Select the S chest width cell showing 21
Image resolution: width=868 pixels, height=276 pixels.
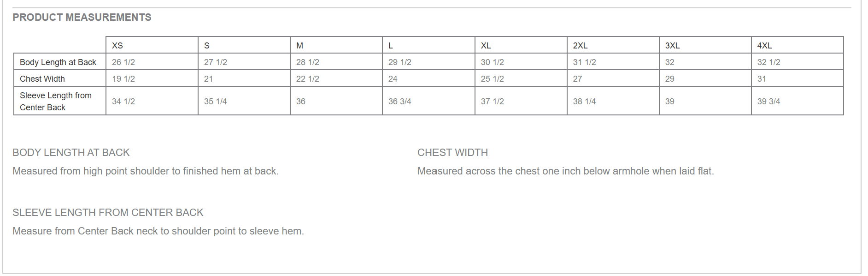(x=209, y=79)
